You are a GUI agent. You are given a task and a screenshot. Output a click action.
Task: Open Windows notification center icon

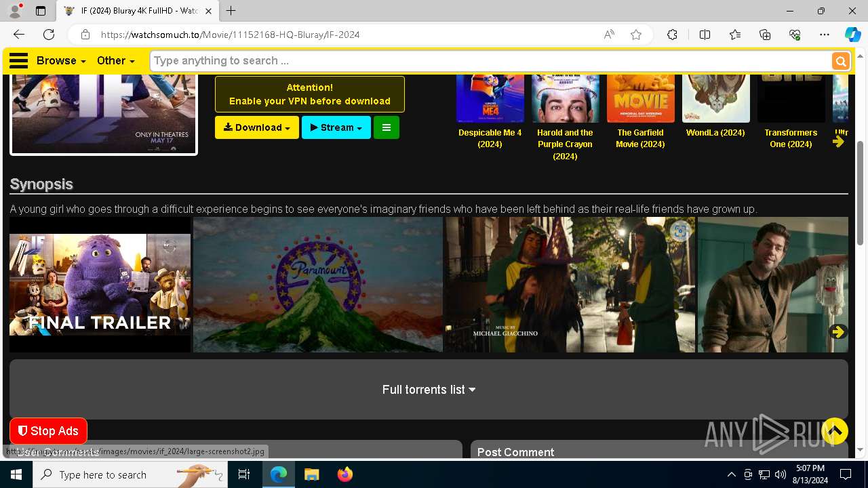pyautogui.click(x=846, y=474)
